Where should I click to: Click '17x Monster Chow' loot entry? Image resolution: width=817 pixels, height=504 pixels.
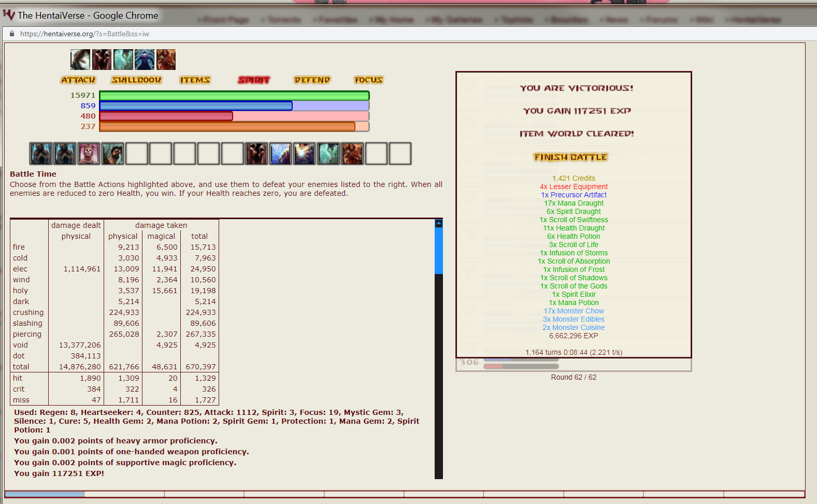(574, 311)
